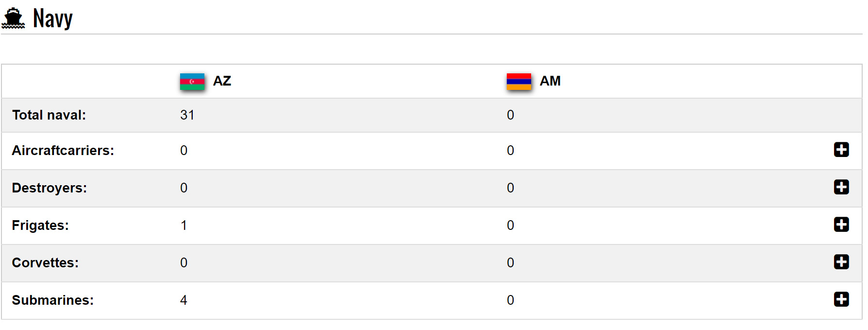Click the Submarines row label

click(53, 300)
